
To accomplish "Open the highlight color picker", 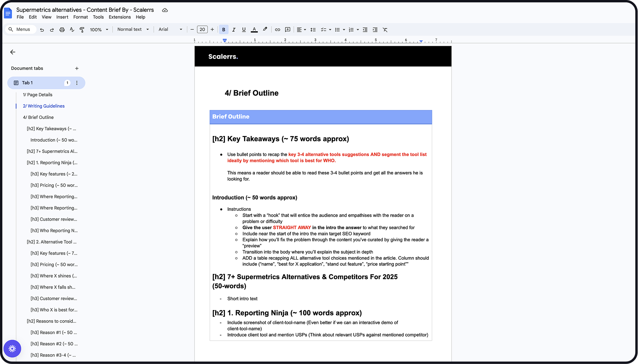I will (265, 30).
